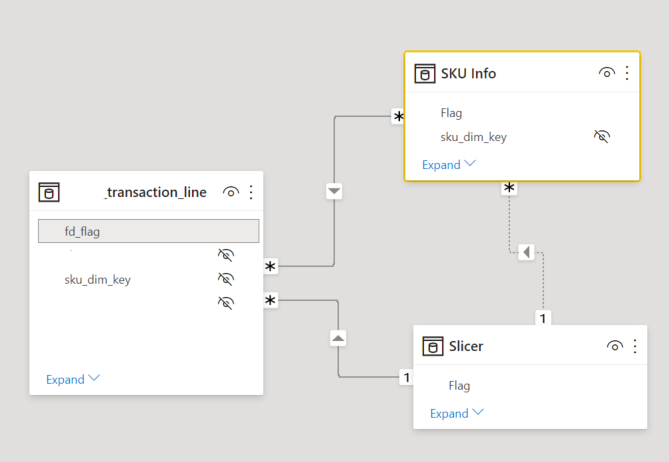Click the upper many marker beside _transaction_line
This screenshot has height=462, width=669.
point(271,266)
